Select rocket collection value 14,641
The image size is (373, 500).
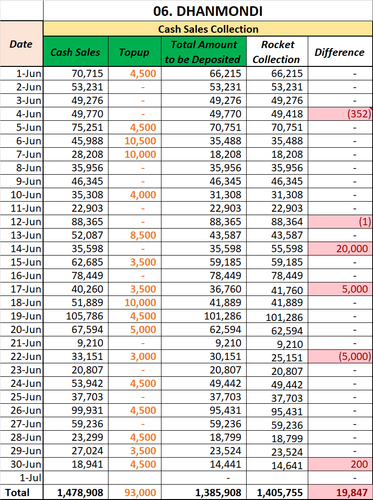coord(277,464)
